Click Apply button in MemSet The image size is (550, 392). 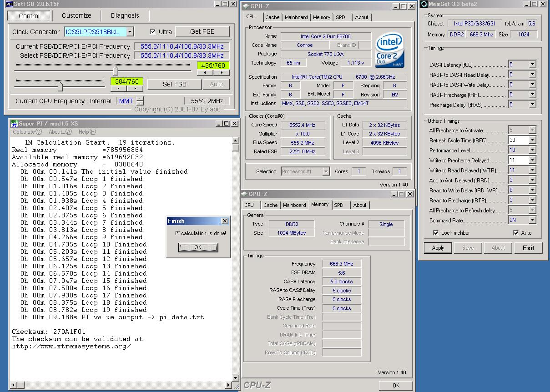pyautogui.click(x=438, y=248)
